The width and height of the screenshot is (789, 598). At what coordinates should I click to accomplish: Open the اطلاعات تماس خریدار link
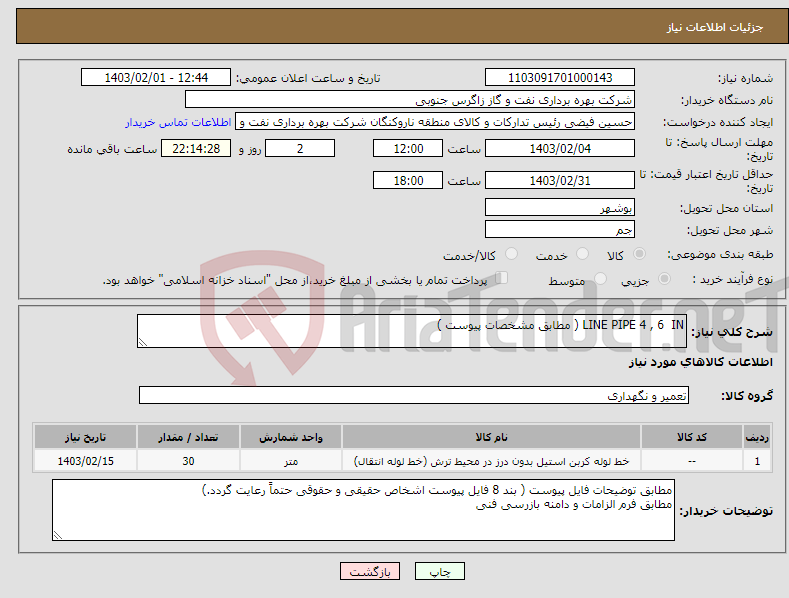178,122
